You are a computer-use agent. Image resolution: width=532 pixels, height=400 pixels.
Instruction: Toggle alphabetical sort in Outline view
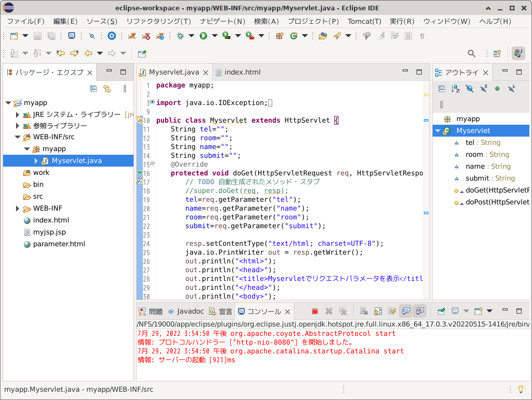coord(455,89)
